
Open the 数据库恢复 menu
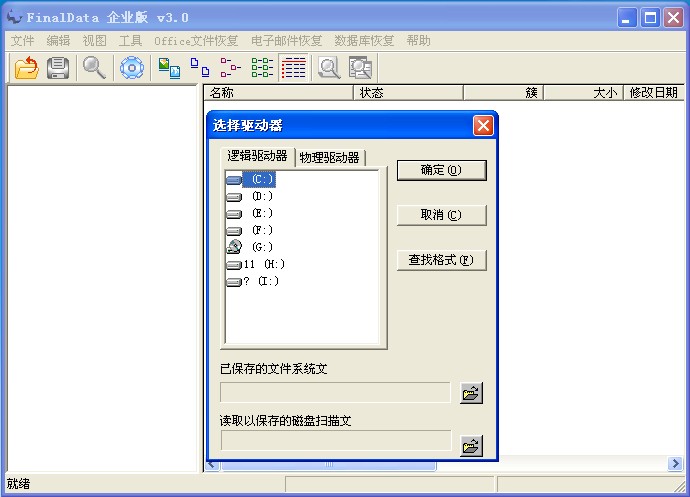click(364, 41)
